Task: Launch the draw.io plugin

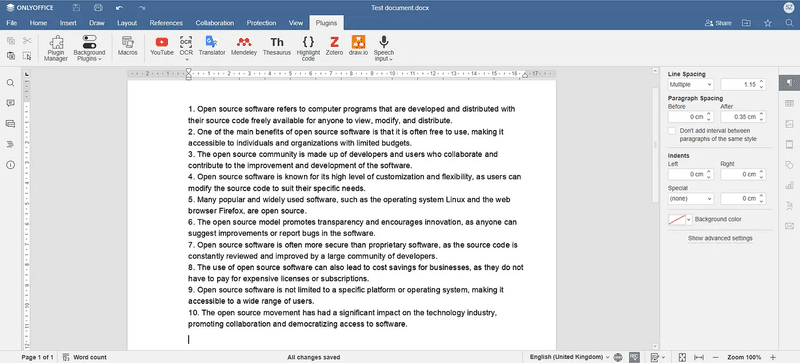Action: (x=358, y=46)
